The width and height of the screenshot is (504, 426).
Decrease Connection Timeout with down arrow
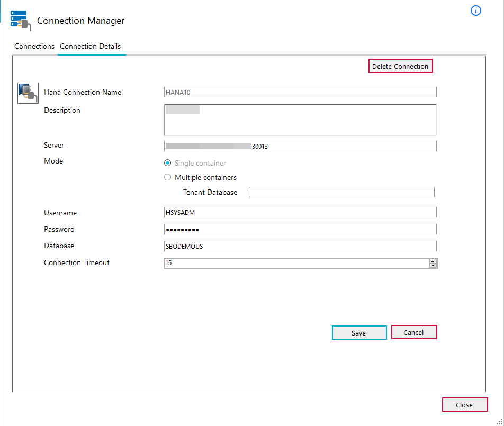[x=433, y=266]
